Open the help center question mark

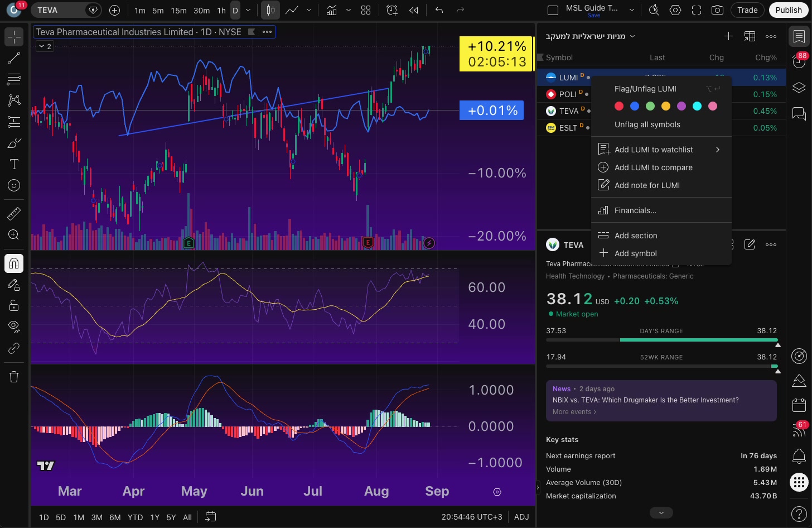[799, 512]
